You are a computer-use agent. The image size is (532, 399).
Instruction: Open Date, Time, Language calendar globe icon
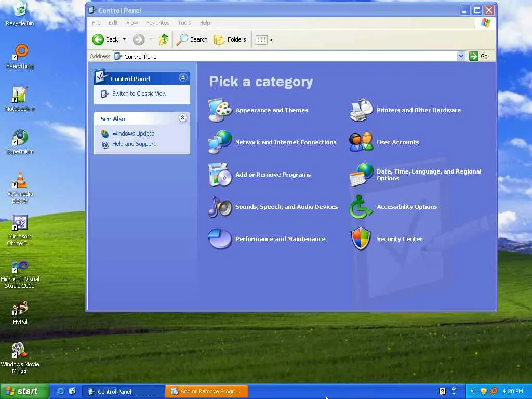click(x=361, y=175)
